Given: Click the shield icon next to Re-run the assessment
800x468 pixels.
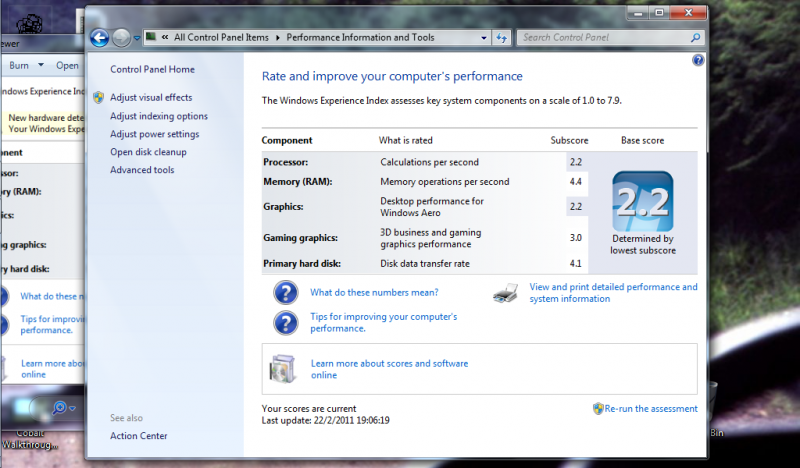Looking at the screenshot, I should (598, 409).
